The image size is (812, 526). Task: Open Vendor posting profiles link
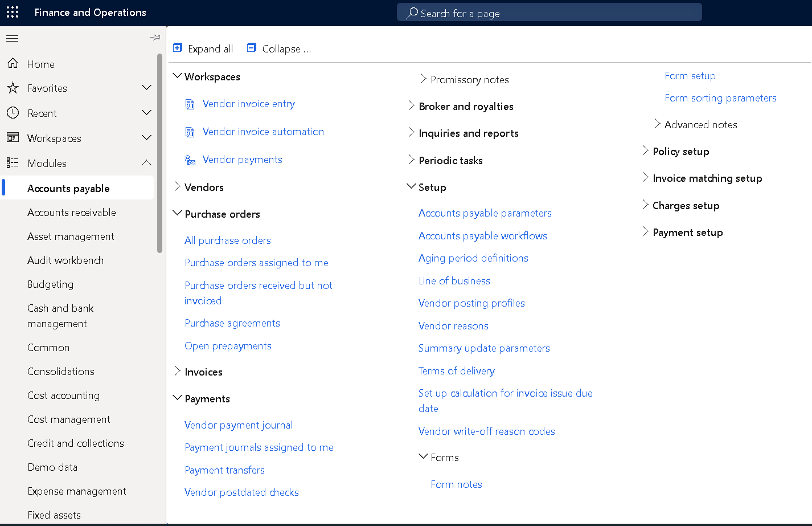471,303
